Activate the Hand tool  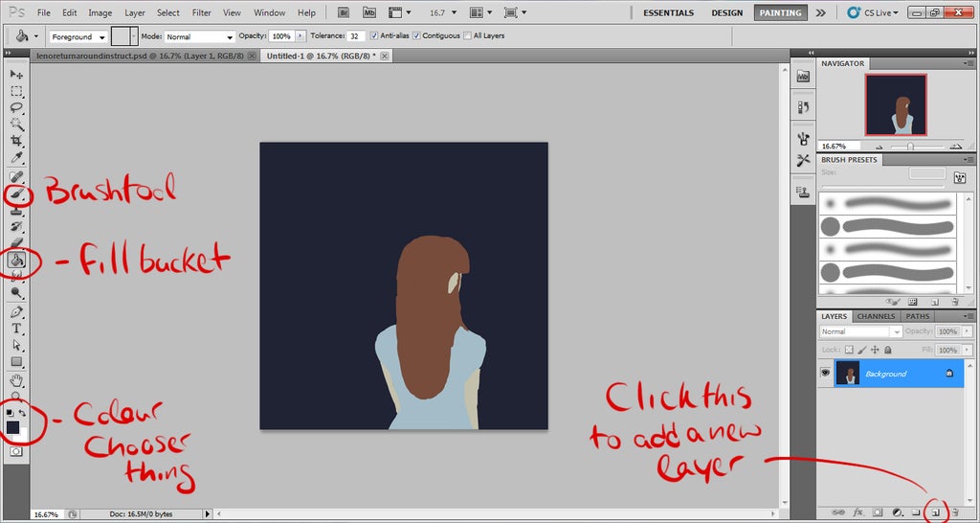pos(16,379)
